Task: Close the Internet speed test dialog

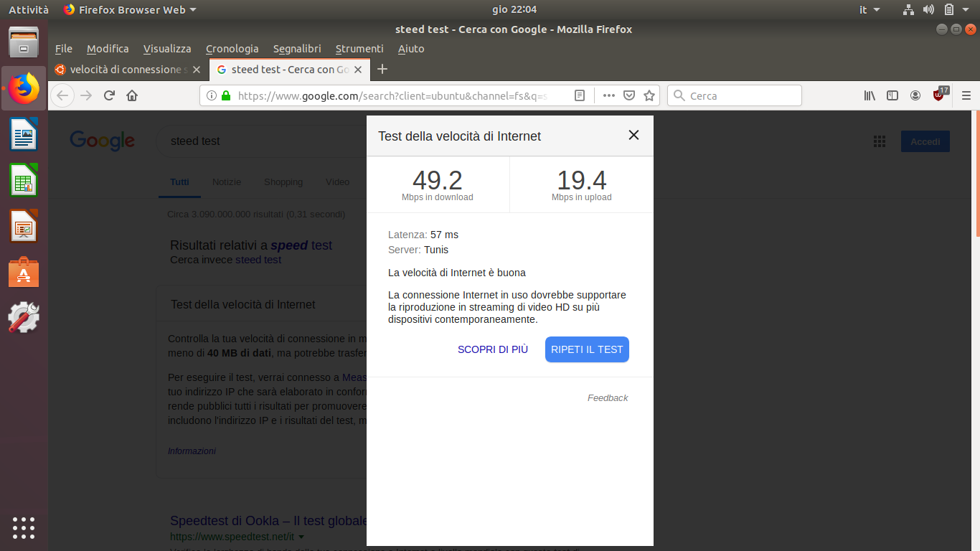Action: click(x=633, y=135)
